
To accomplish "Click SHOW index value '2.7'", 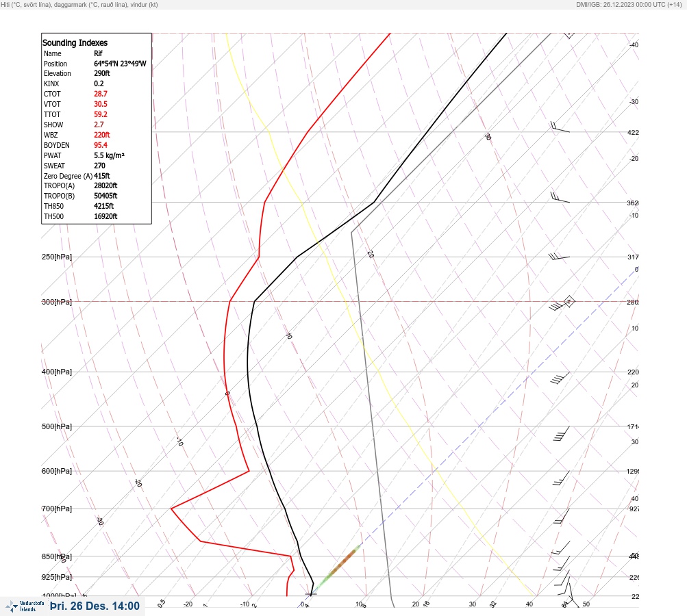I will pos(99,125).
